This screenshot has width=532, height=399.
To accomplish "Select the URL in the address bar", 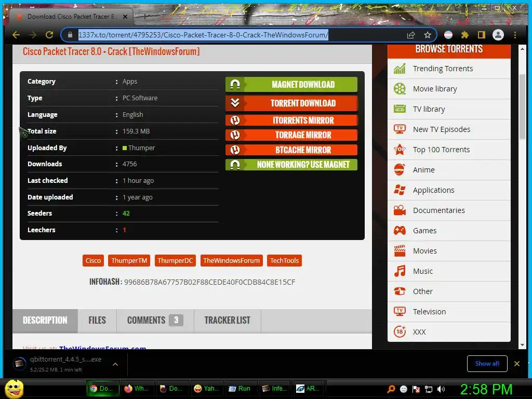I will (203, 35).
